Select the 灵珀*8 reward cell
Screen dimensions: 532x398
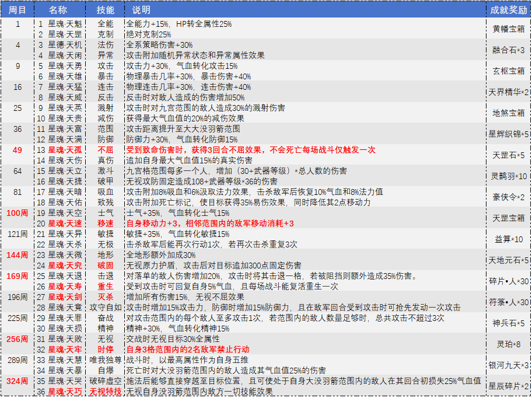(508, 344)
